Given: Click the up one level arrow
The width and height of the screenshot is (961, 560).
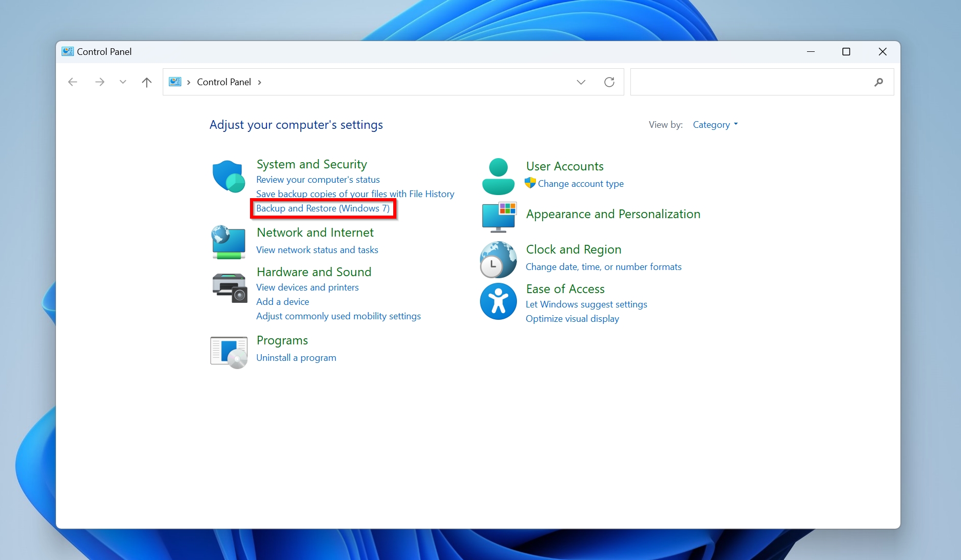Looking at the screenshot, I should pyautogui.click(x=147, y=82).
